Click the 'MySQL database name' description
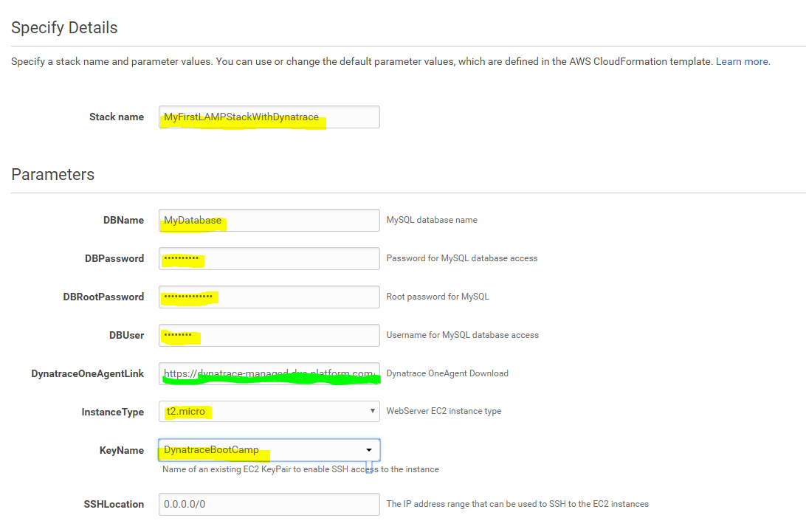Image resolution: width=806 pixels, height=532 pixels. pyautogui.click(x=432, y=220)
